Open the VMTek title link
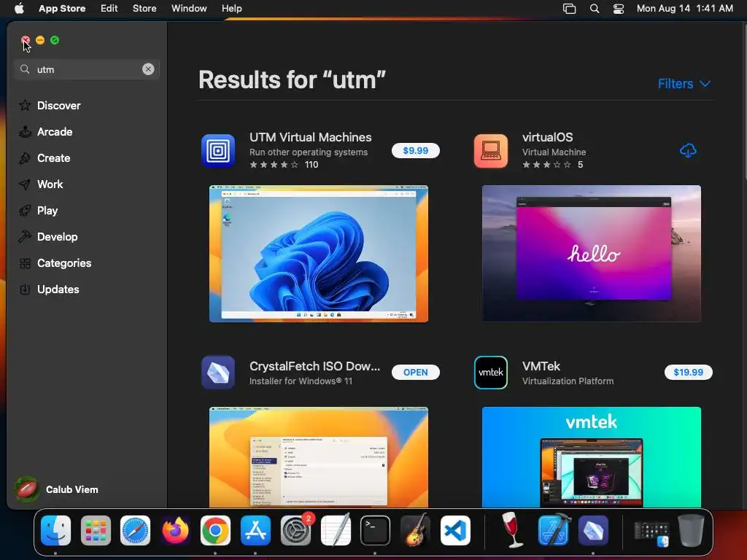This screenshot has height=560, width=747. tap(541, 366)
